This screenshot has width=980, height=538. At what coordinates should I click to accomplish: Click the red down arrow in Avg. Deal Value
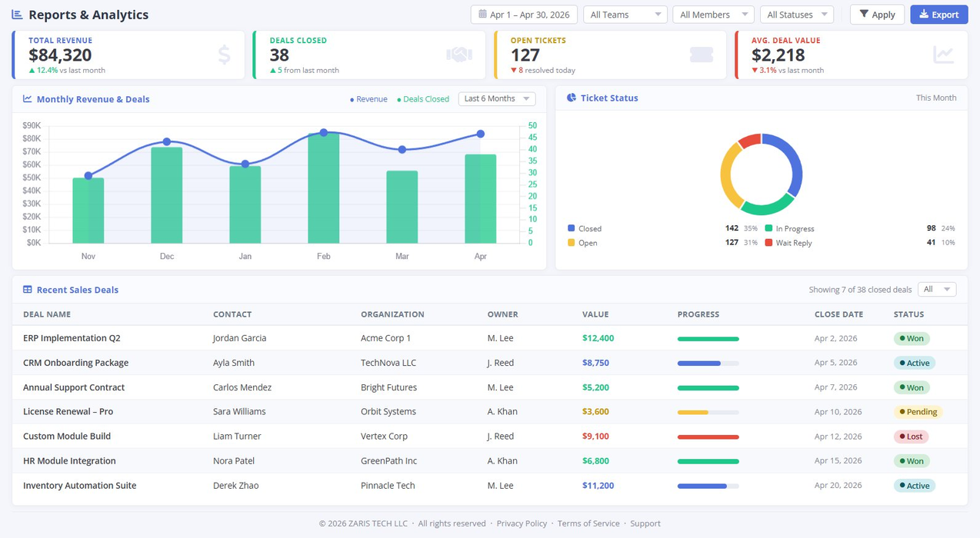[755, 70]
